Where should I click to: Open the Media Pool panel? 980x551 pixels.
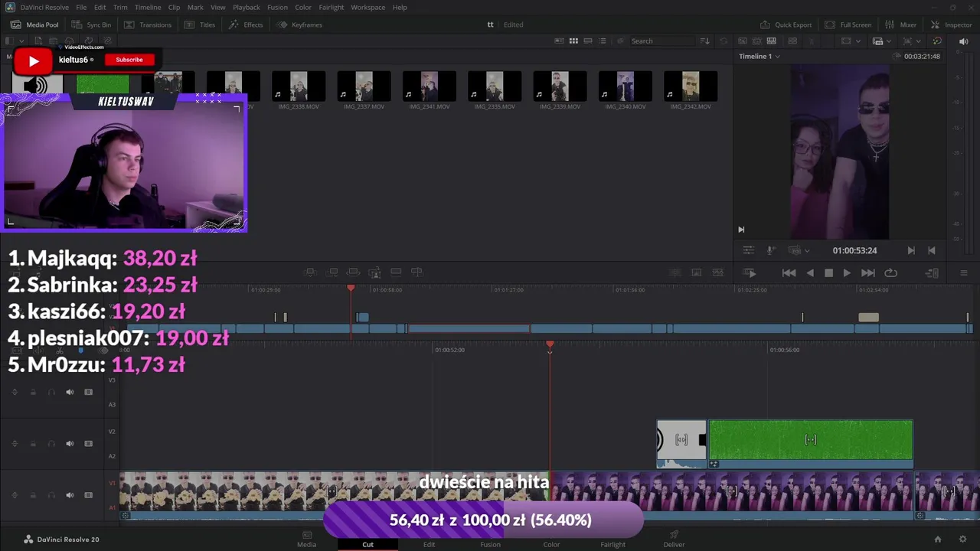[34, 24]
